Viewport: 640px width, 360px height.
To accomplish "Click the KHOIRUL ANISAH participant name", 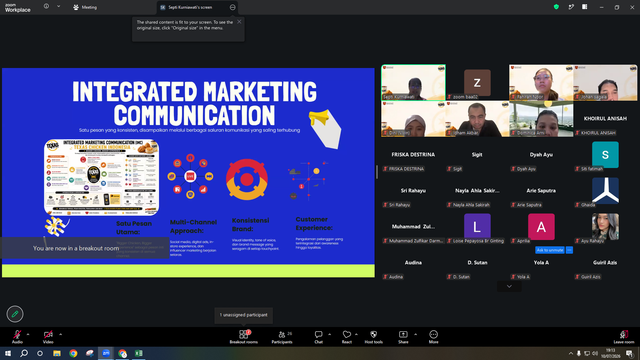I will (x=605, y=118).
